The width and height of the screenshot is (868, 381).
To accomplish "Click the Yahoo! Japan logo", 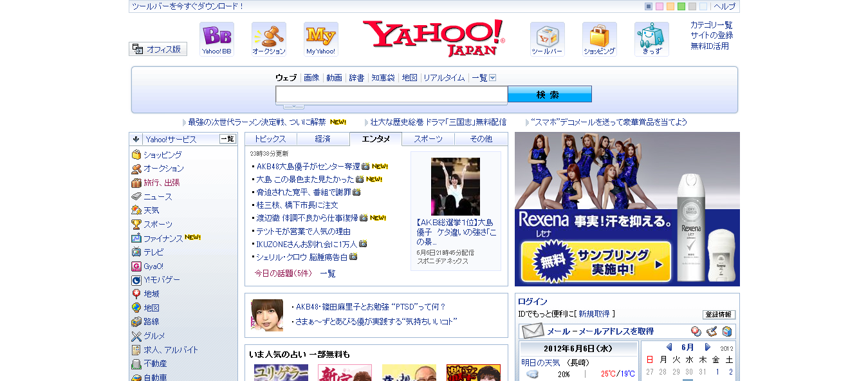I will pyautogui.click(x=434, y=38).
